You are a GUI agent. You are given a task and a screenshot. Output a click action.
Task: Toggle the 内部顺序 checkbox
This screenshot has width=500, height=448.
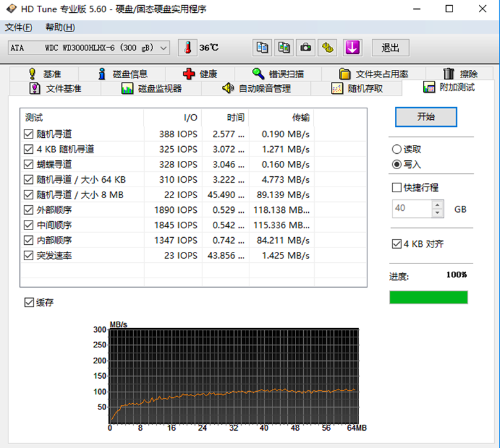tap(28, 240)
